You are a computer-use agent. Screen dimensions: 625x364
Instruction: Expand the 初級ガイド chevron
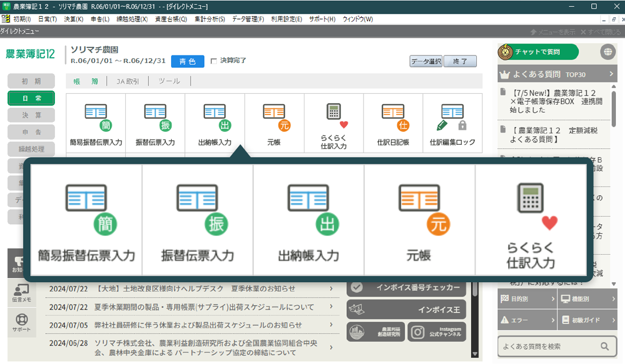(613, 320)
